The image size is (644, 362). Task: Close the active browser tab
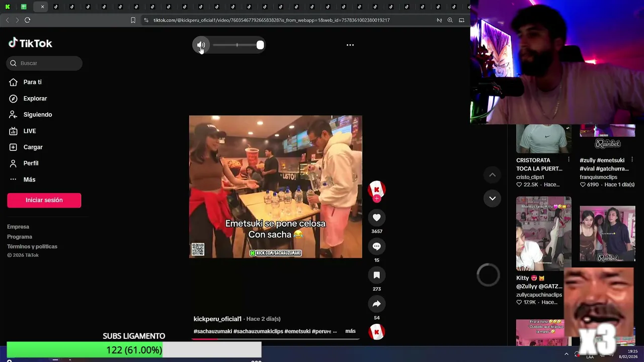click(x=42, y=7)
